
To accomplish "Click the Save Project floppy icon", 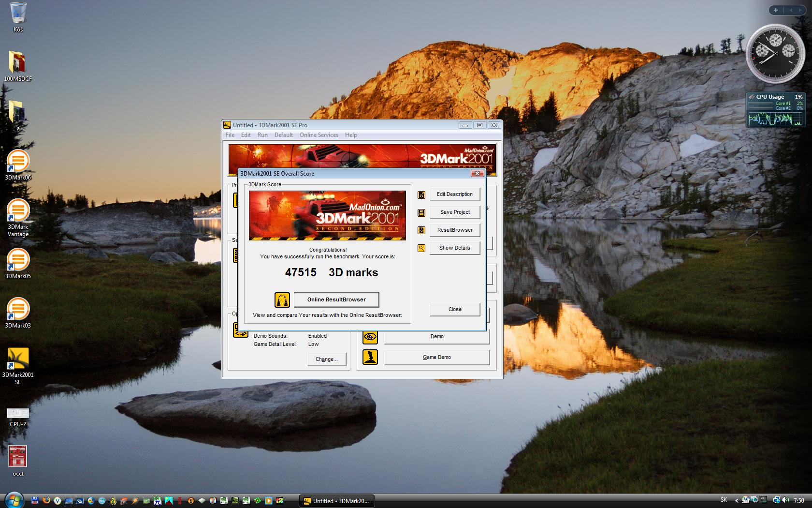I will [x=421, y=212].
